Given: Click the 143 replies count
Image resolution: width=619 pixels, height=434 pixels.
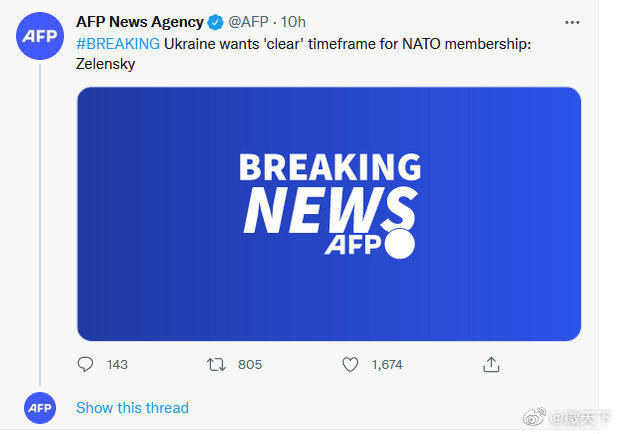Looking at the screenshot, I should [x=117, y=365].
